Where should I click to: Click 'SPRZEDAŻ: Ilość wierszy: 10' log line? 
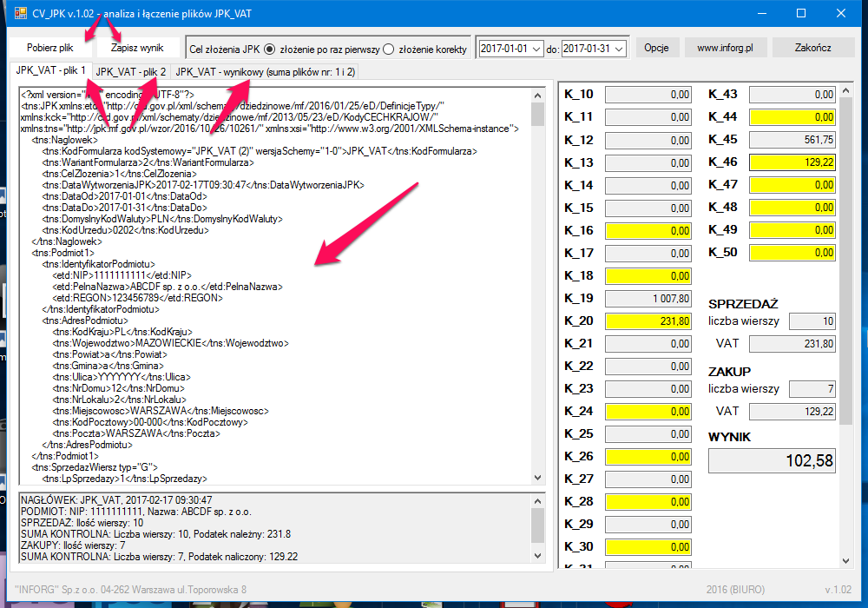point(82,523)
